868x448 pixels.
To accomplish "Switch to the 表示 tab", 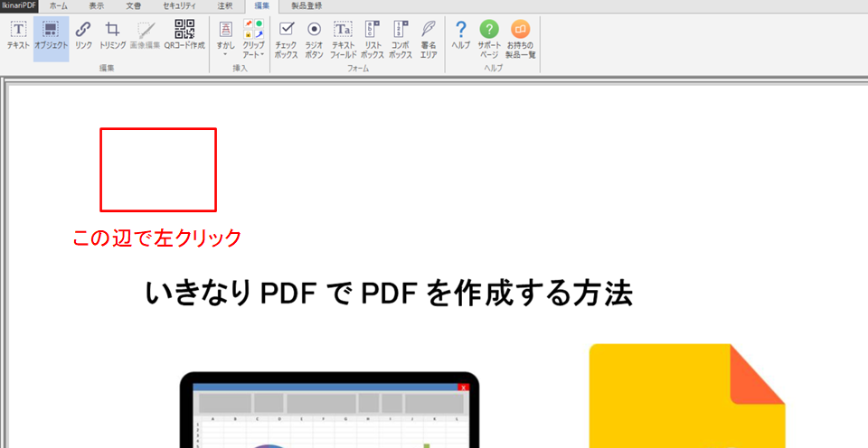I will point(97,6).
